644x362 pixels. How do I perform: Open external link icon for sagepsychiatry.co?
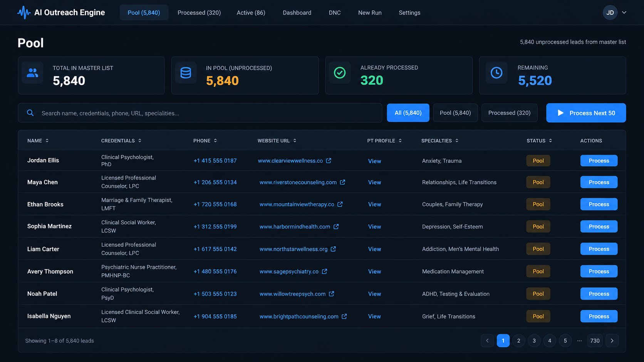point(325,271)
